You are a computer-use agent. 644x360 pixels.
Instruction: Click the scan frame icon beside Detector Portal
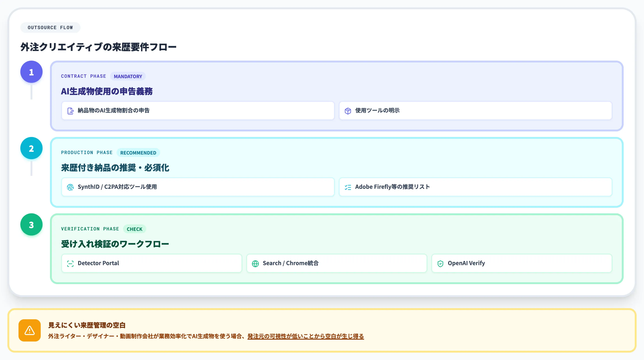tap(70, 264)
